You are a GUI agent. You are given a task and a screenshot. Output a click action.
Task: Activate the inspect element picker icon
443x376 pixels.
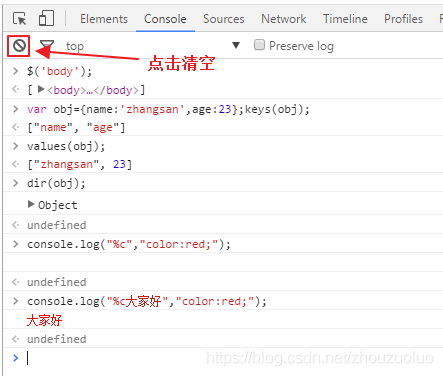pyautogui.click(x=19, y=19)
